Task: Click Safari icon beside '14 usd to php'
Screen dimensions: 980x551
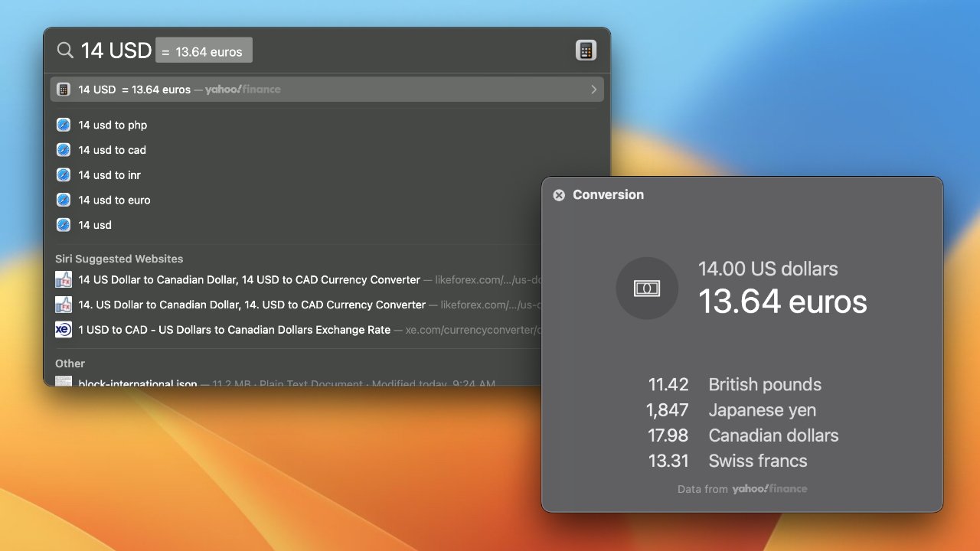Action: coord(64,125)
